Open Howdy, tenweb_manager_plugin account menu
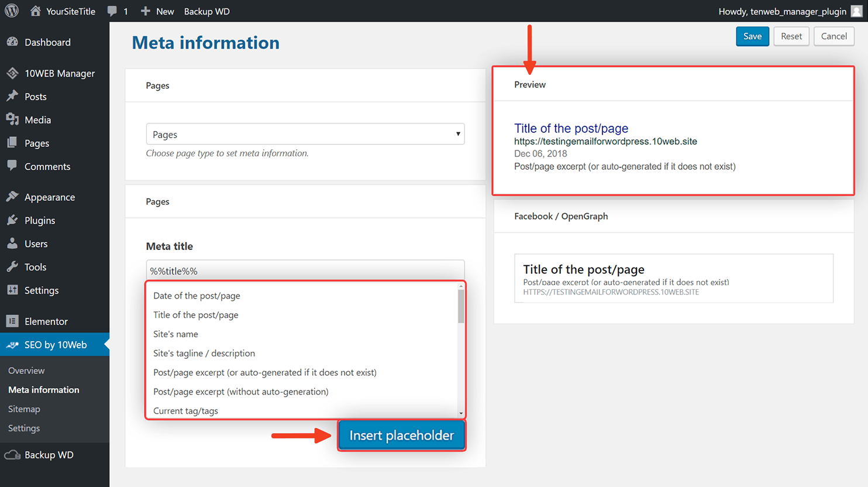This screenshot has height=487, width=868. (x=782, y=11)
